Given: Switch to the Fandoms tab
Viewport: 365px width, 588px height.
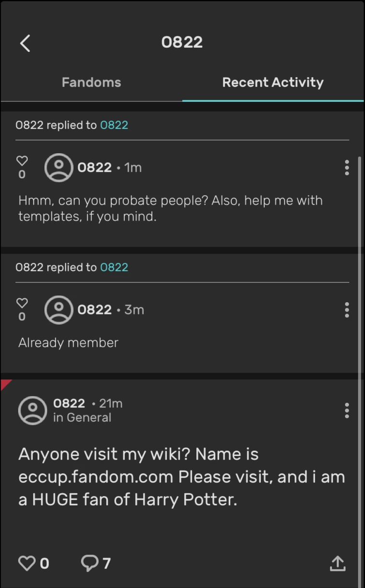Looking at the screenshot, I should click(91, 82).
